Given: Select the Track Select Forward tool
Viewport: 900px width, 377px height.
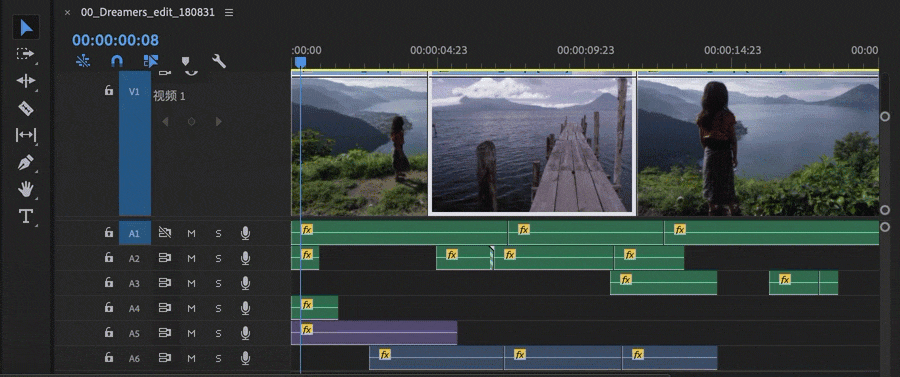Looking at the screenshot, I should 26,54.
